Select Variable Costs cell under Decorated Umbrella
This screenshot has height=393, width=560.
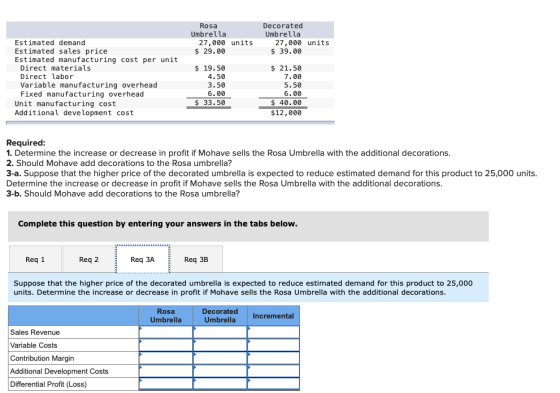[x=220, y=345]
